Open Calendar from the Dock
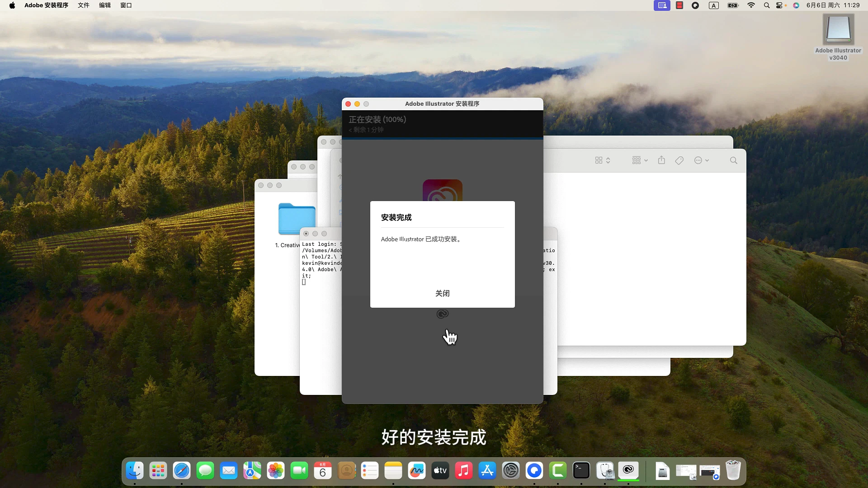 [x=323, y=471]
